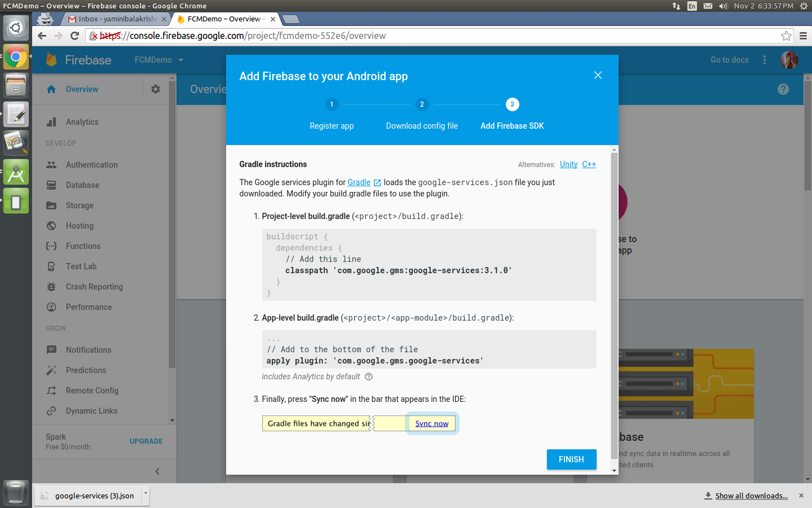The height and width of the screenshot is (508, 812).
Task: Open the system settings gear in top bar
Action: pos(804,6)
